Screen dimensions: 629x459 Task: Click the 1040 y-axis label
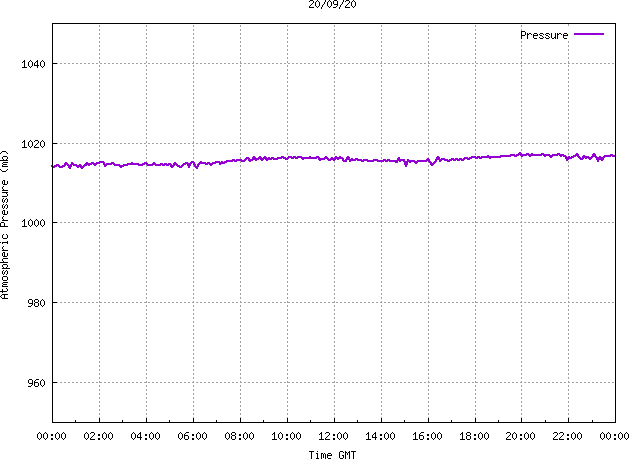click(x=33, y=64)
